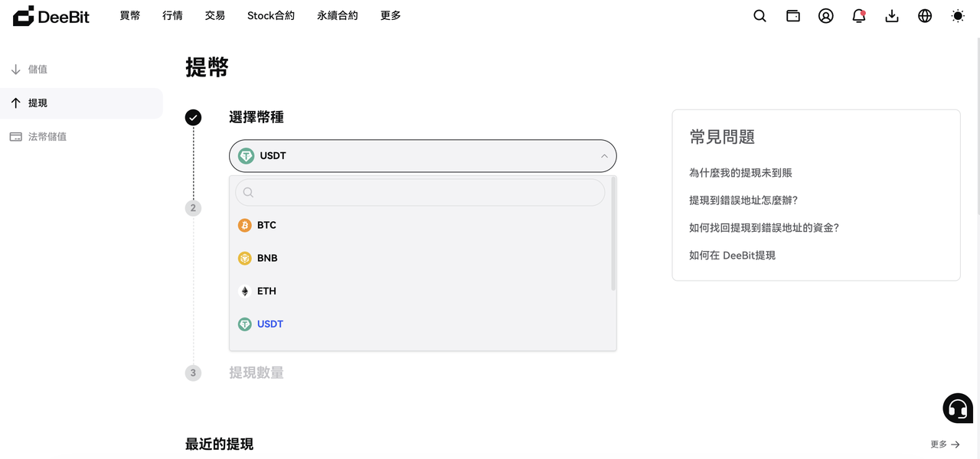The height and width of the screenshot is (459, 980).
Task: Open the language globe icon
Action: click(925, 15)
